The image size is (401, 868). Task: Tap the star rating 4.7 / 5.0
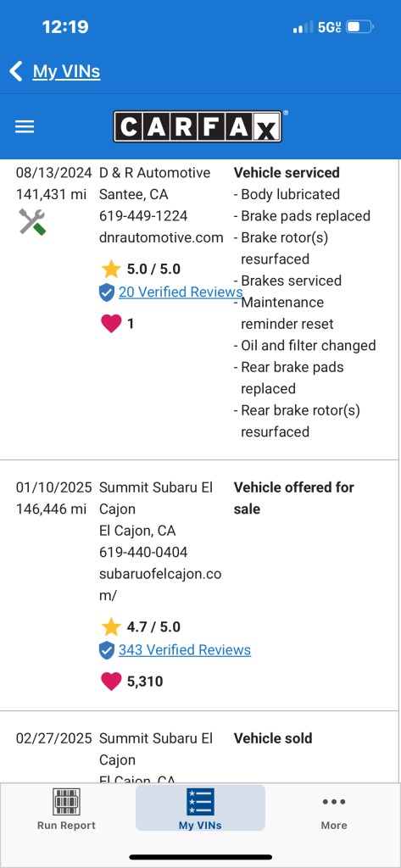pyautogui.click(x=141, y=626)
